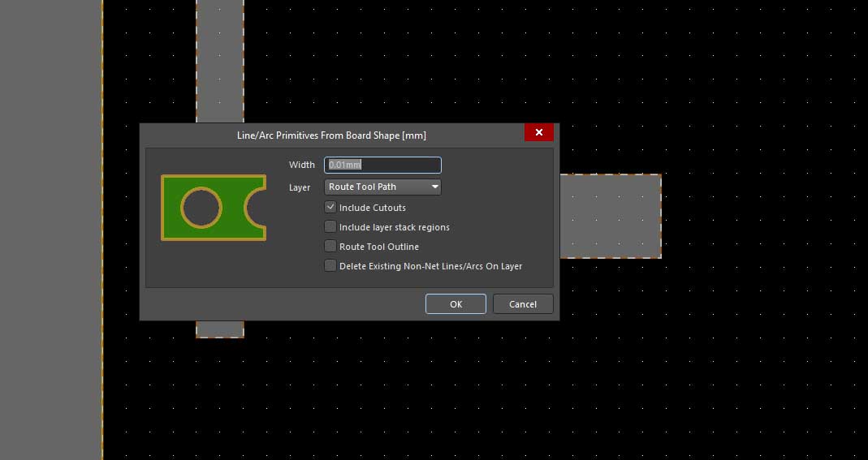Enable Include layer stack regions
The width and height of the screenshot is (868, 460).
coord(330,227)
